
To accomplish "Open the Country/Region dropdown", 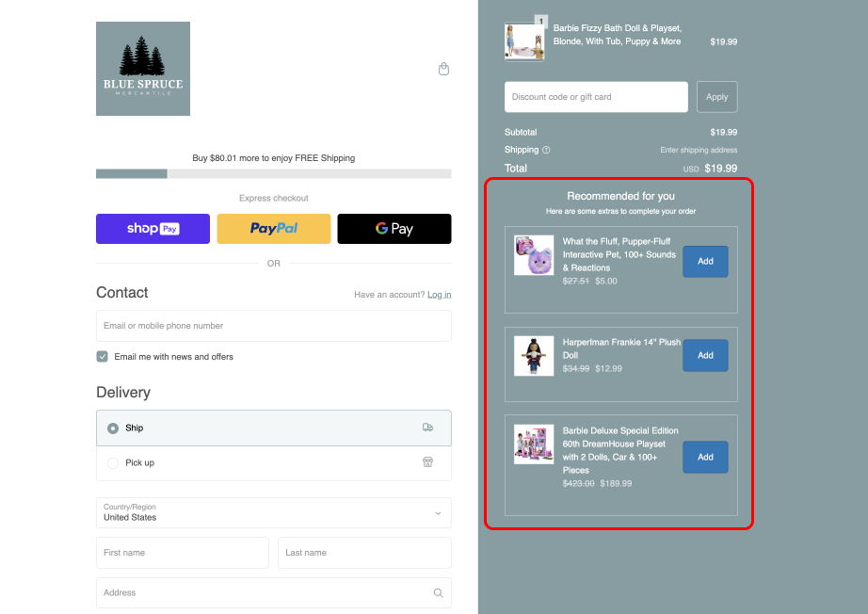I will click(273, 512).
